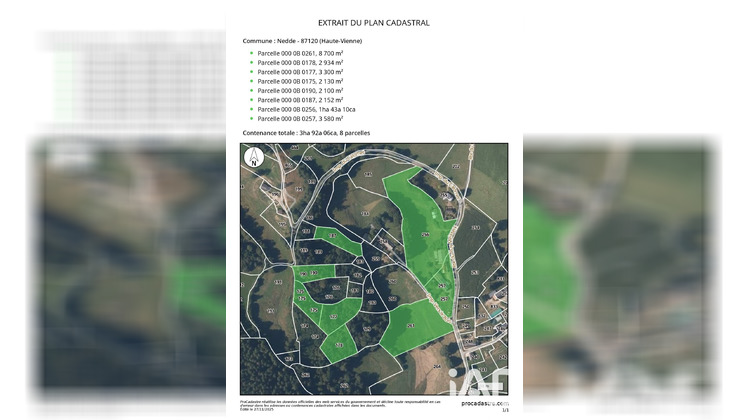Viewport: 750px width, 420px height.
Task: Click the green bullet beside Parcelle 0257
Action: 250,118
